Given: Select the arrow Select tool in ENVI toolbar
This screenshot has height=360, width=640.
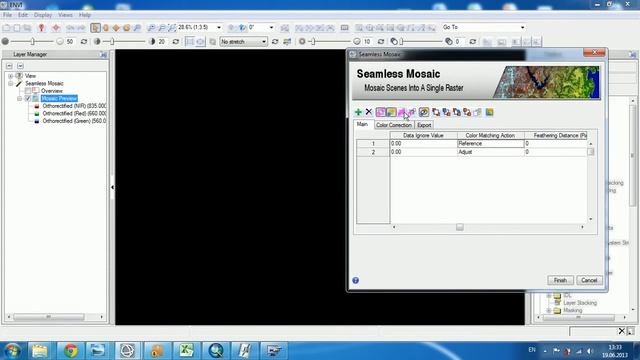Looking at the screenshot, I should [95, 28].
